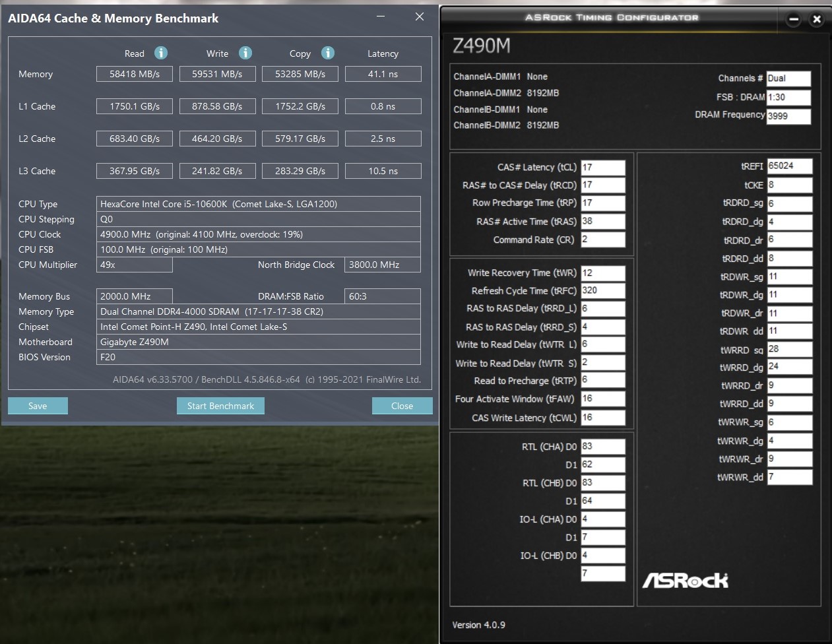Click the CPU Multiplier field showing 49x
832x644 pixels.
[135, 265]
